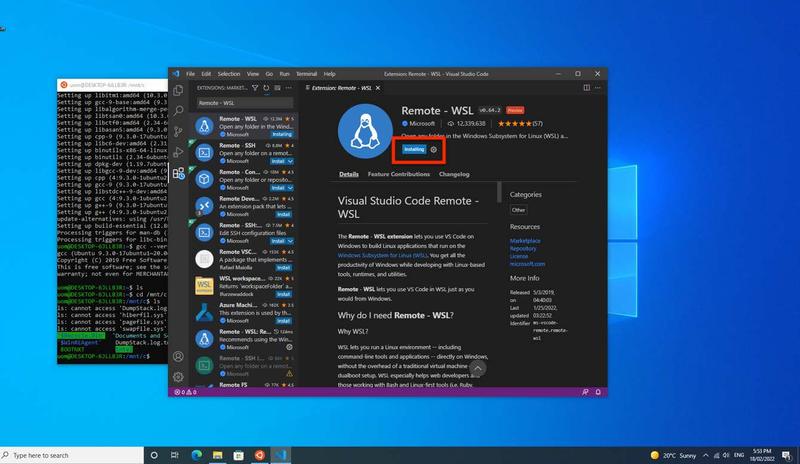Click the manage gear beside Installing button

[x=434, y=150]
